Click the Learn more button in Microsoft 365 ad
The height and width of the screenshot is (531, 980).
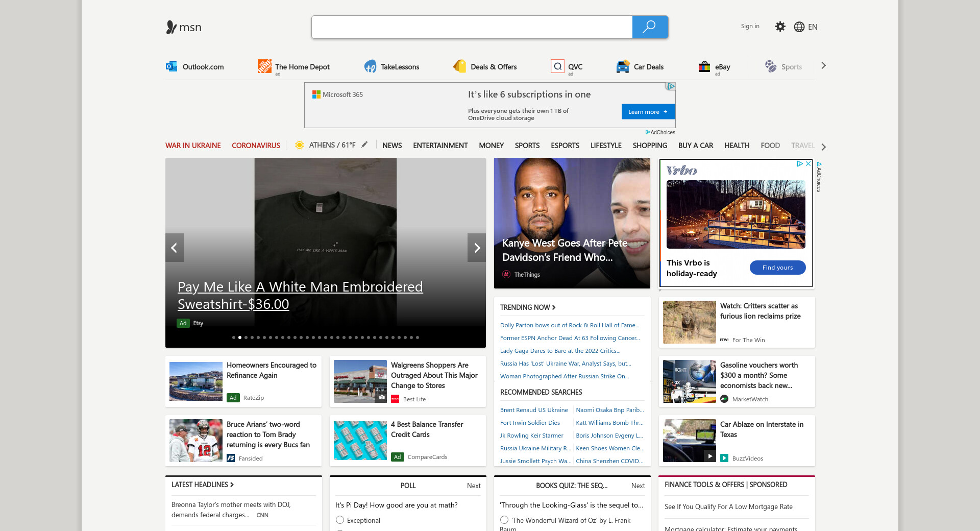(648, 112)
